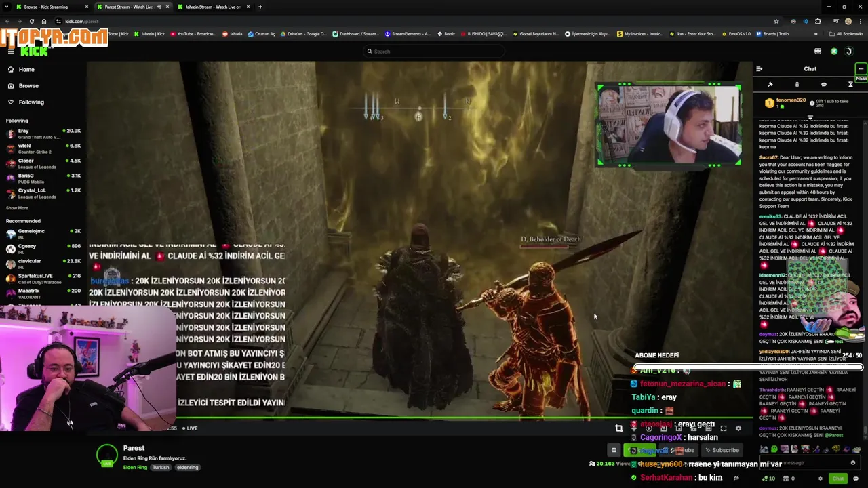Switch to the Jahrein Stream browser tab
Image resolution: width=868 pixels, height=488 pixels.
[213, 7]
